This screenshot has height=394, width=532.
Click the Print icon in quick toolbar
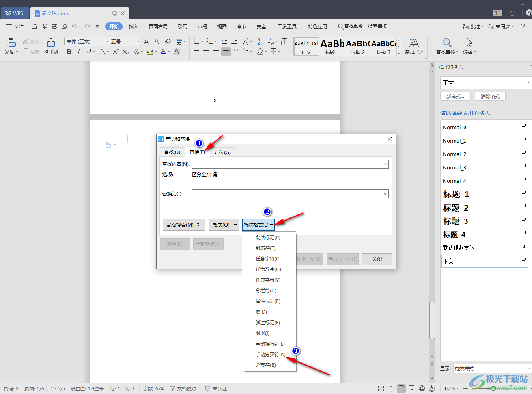click(54, 26)
